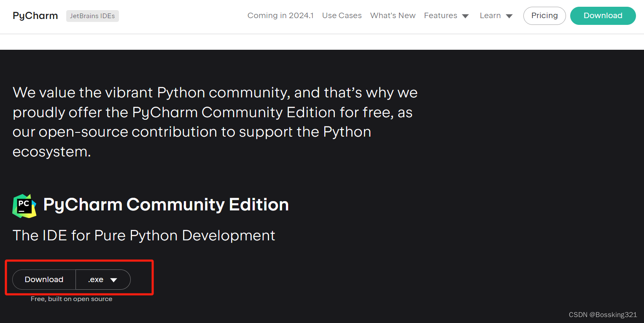This screenshot has width=644, height=323.
Task: Click the green Download button in header
Action: (603, 16)
